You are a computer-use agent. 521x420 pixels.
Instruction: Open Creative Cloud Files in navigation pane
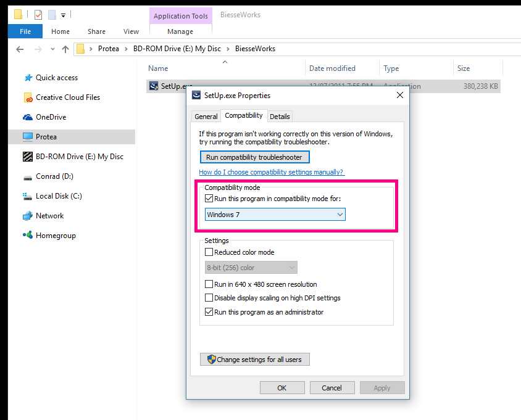tap(68, 97)
